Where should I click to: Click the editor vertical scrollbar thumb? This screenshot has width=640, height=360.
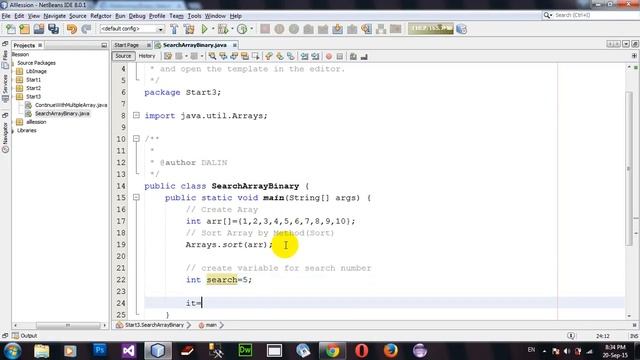pos(629,169)
